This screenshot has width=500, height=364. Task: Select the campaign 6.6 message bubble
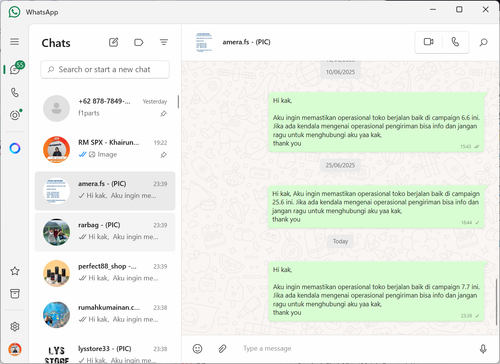(x=376, y=122)
